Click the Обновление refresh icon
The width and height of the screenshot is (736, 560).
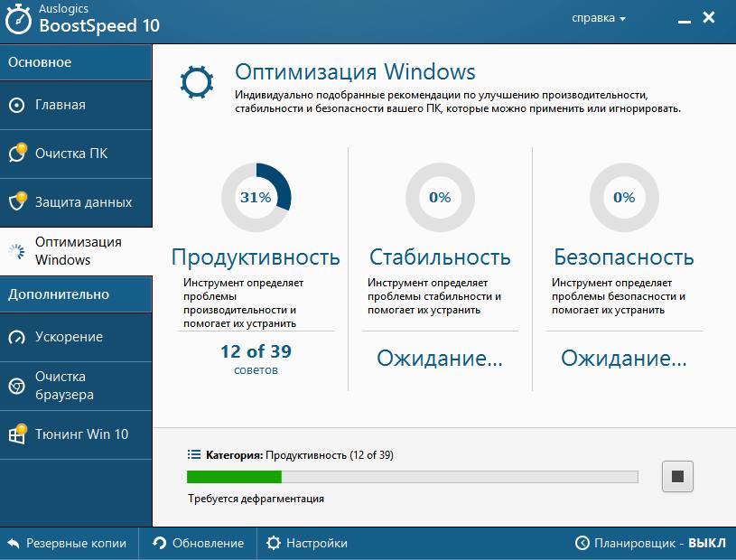click(x=160, y=543)
